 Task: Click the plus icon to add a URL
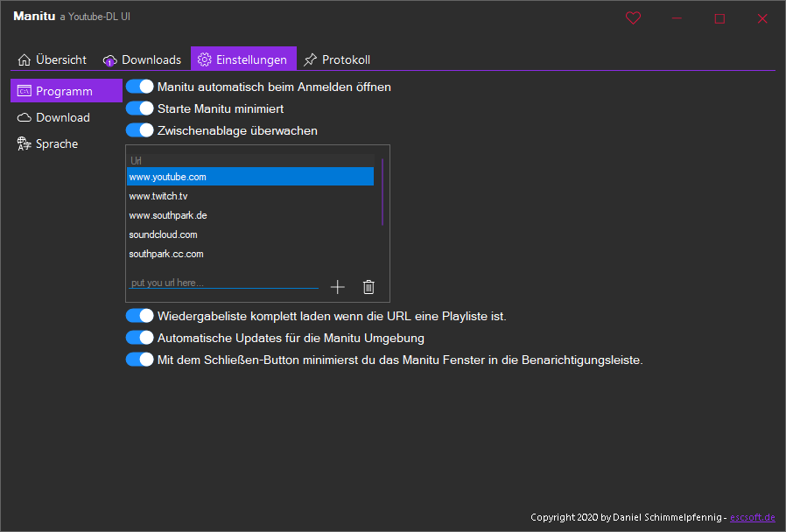point(337,286)
